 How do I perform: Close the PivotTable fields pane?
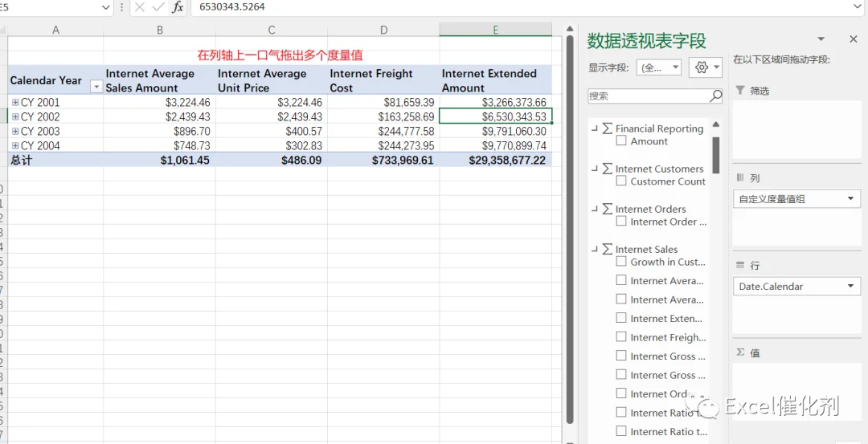(853, 39)
